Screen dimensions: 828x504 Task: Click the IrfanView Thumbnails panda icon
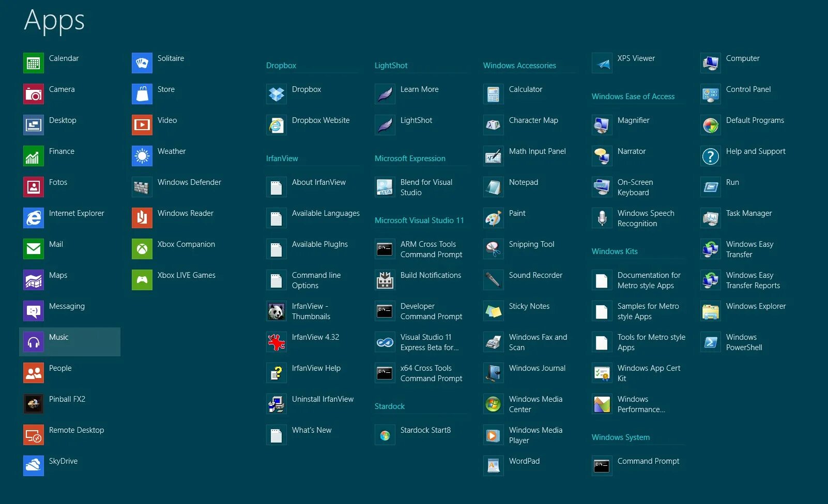tap(277, 311)
